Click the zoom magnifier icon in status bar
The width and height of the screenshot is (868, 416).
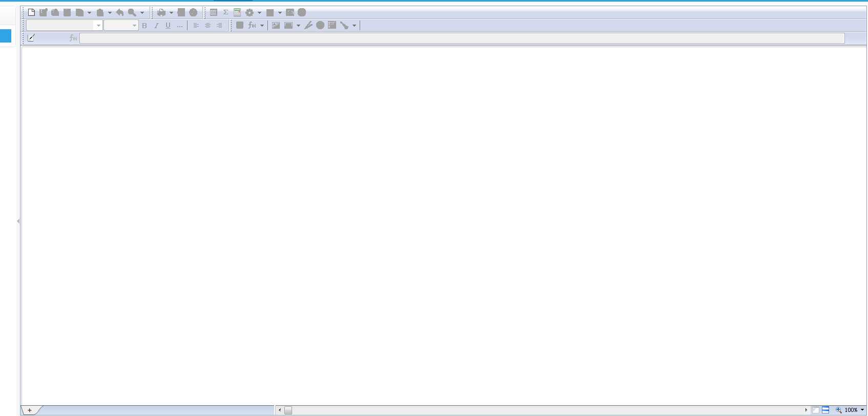pyautogui.click(x=839, y=410)
